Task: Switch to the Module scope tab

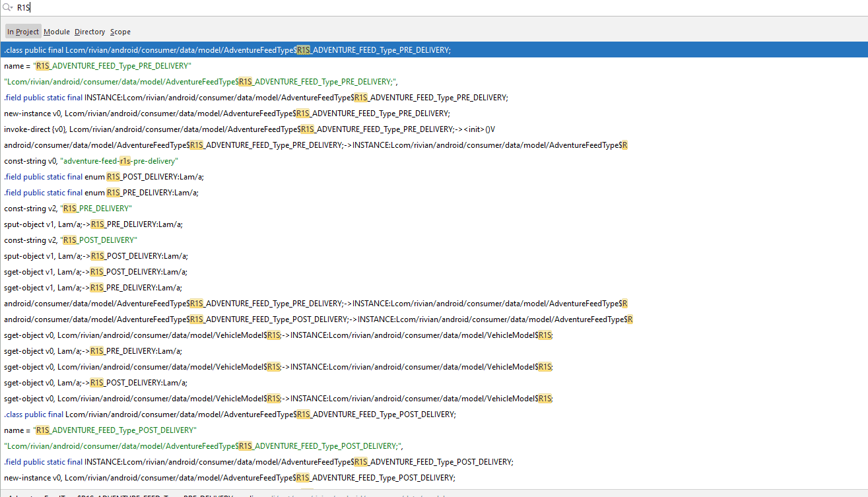Action: [x=57, y=32]
